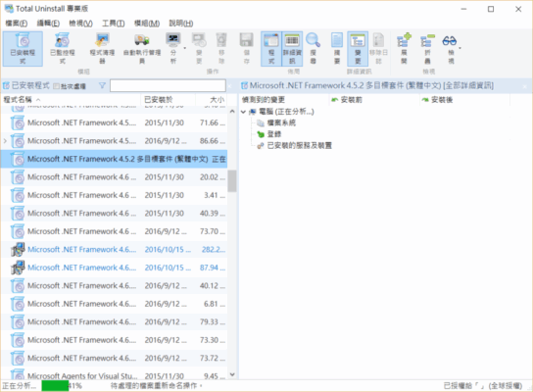Screen dimensions: 533x392
Task: Select the 73.72 .NET Framework row
Action: pyautogui.click(x=114, y=358)
